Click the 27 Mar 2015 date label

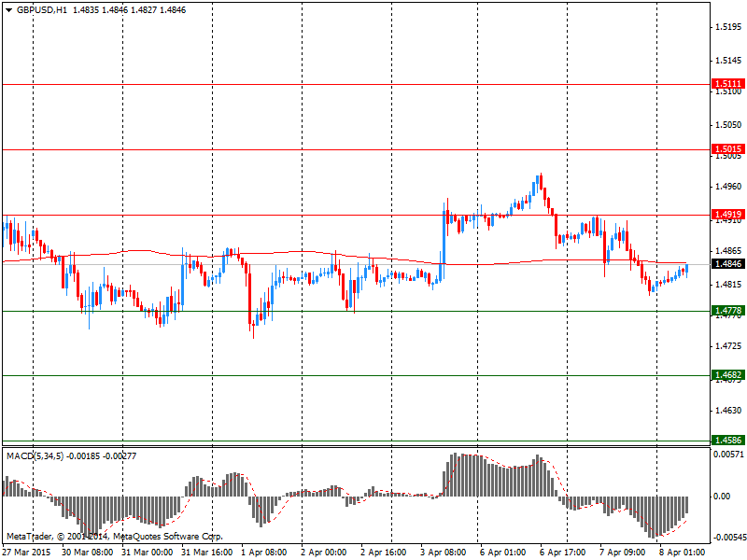tap(26, 553)
